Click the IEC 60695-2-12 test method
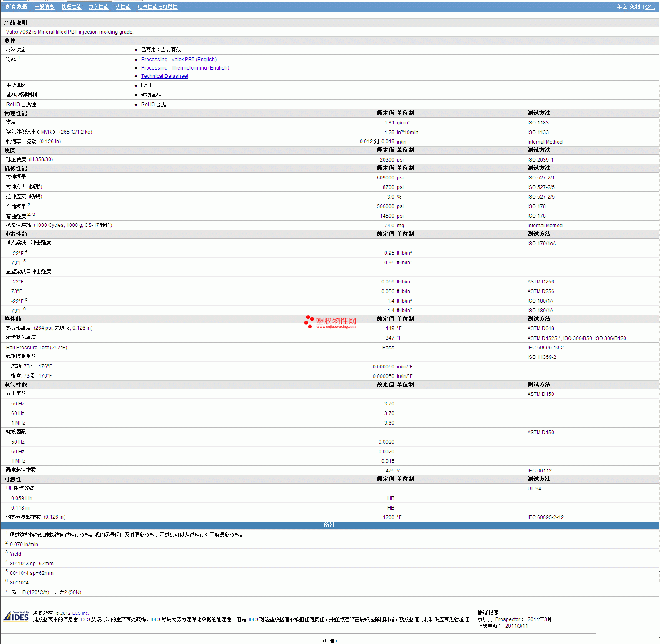This screenshot has height=644, width=660. [x=545, y=517]
